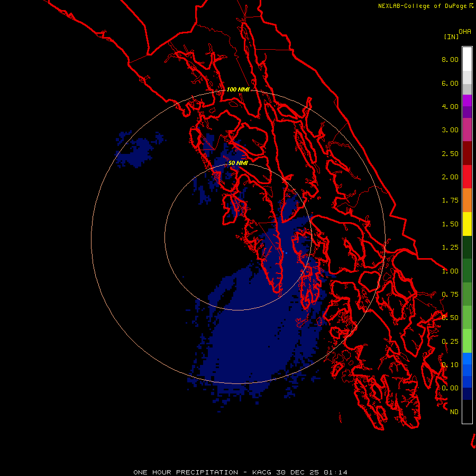The height and width of the screenshot is (476, 476).
Task: Click the 4.00 legend value
Action: [x=450, y=106]
